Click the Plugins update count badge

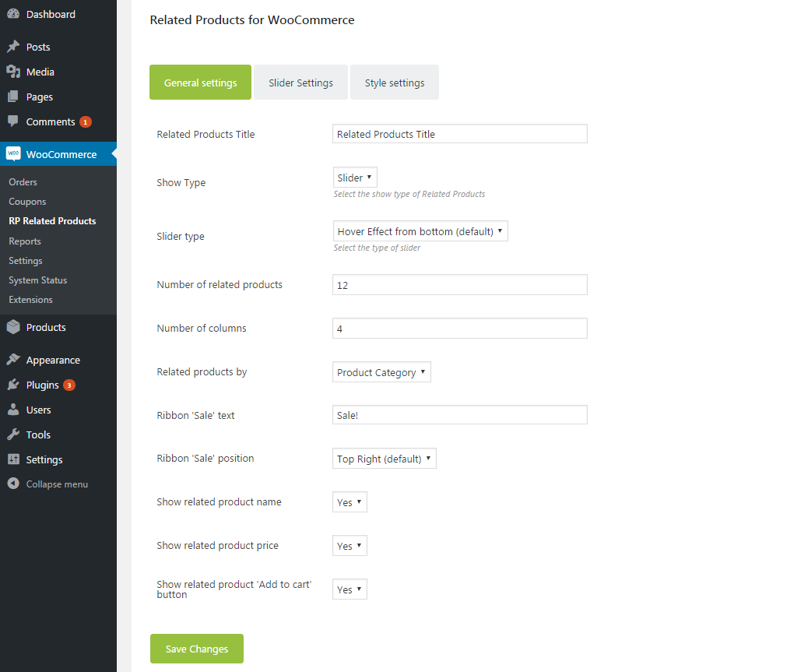(69, 385)
